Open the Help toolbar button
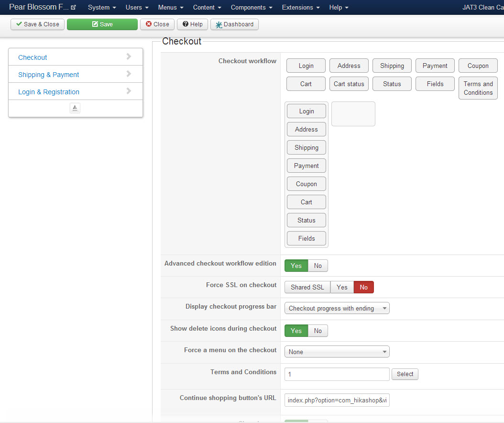 pos(193,24)
